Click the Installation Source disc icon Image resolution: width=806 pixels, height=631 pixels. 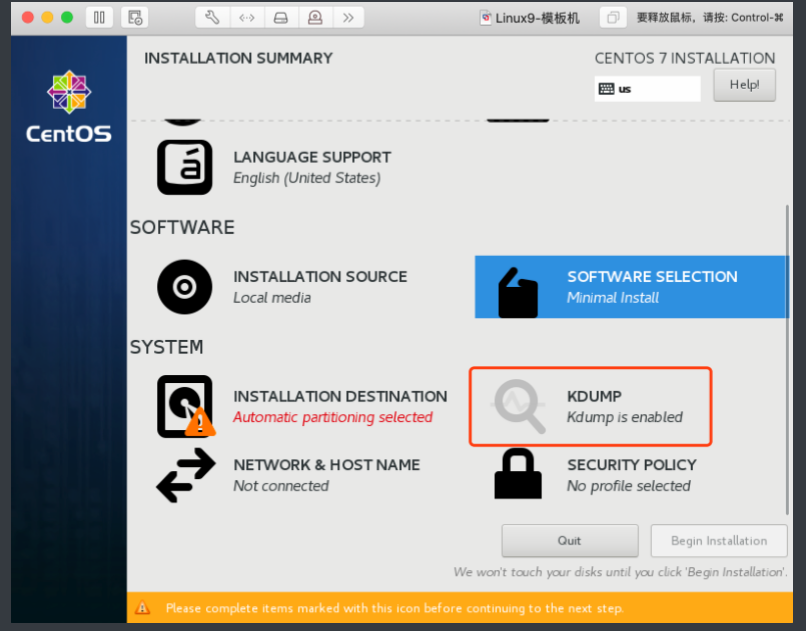click(185, 287)
